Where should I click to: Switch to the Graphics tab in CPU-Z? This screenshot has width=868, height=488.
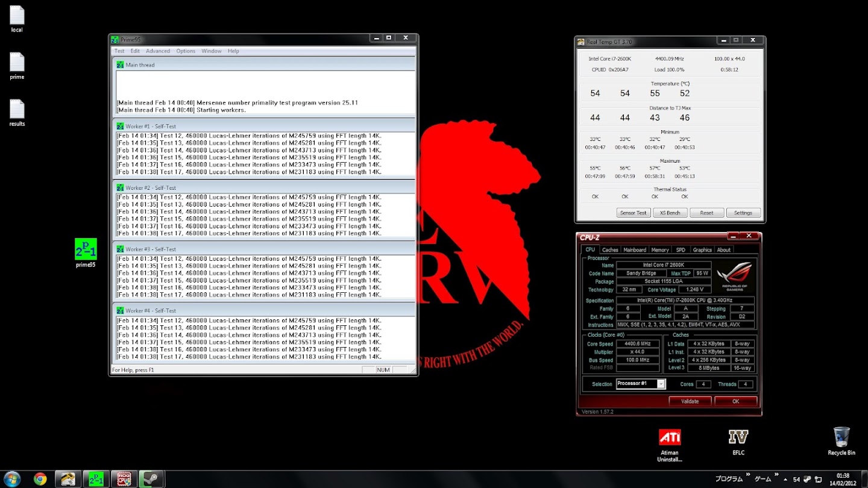(x=702, y=250)
